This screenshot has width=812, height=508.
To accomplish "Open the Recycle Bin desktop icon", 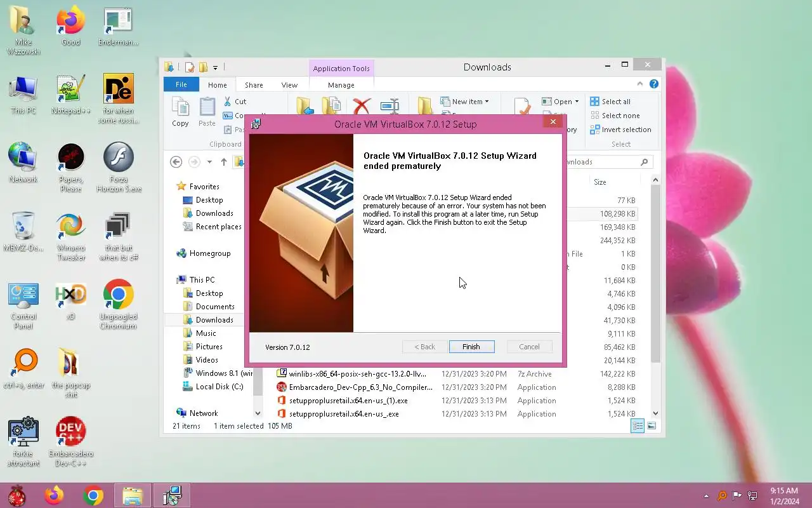I will pyautogui.click(x=23, y=232).
